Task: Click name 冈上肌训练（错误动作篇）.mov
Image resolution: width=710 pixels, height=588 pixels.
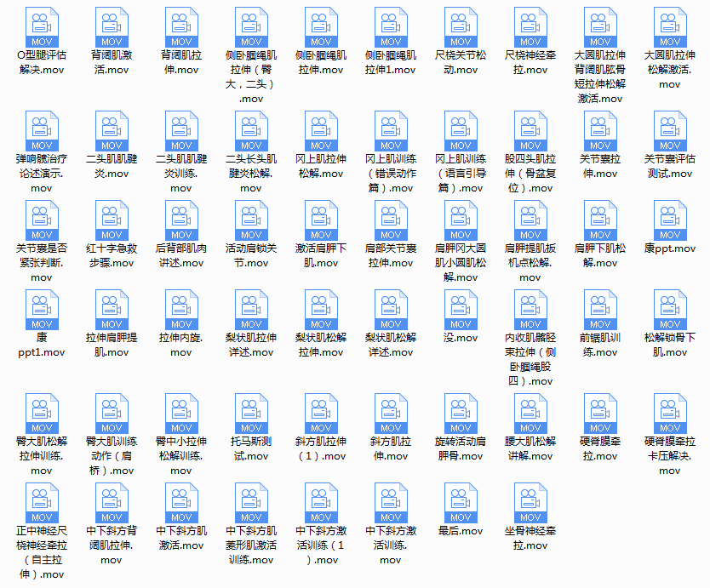Action: (391, 174)
